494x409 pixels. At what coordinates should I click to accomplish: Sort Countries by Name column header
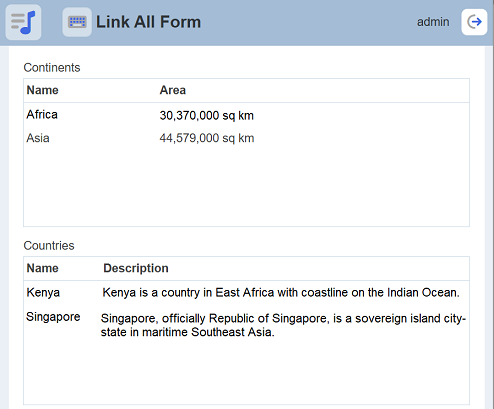point(42,268)
